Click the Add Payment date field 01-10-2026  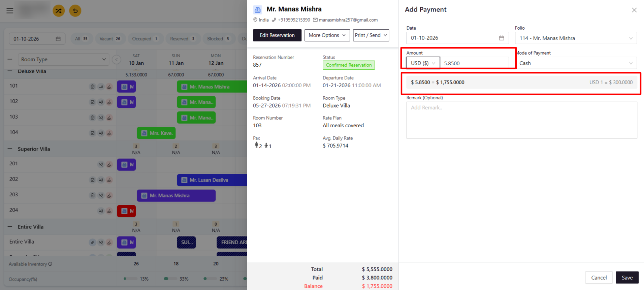[x=457, y=38]
